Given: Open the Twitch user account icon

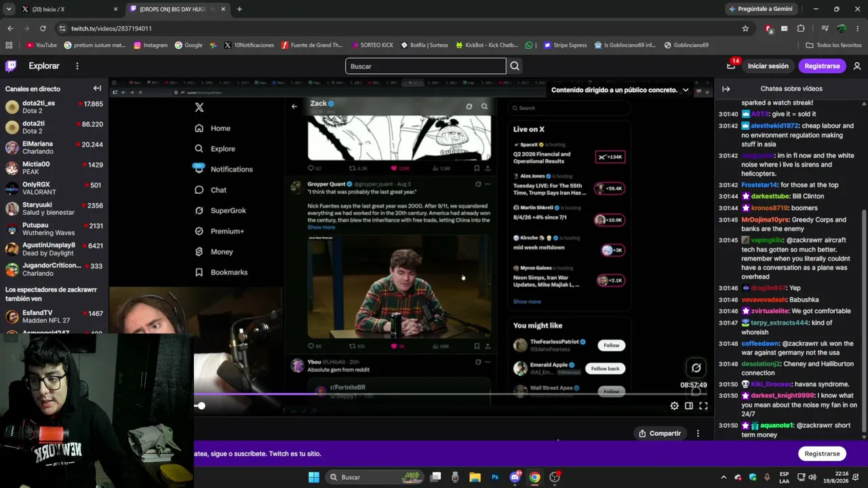Looking at the screenshot, I should tap(857, 66).
